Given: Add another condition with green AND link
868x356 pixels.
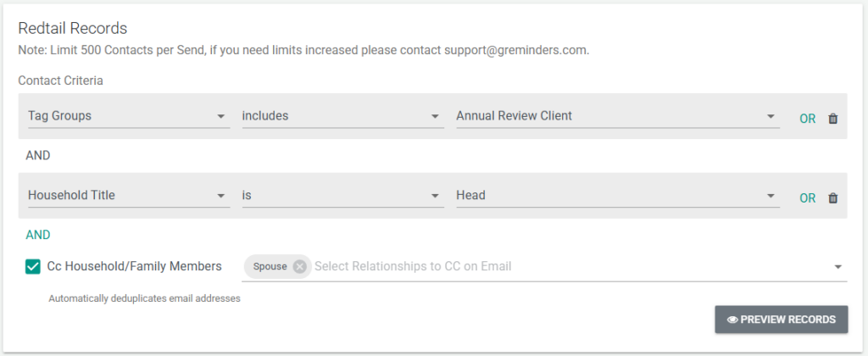Looking at the screenshot, I should coord(38,235).
